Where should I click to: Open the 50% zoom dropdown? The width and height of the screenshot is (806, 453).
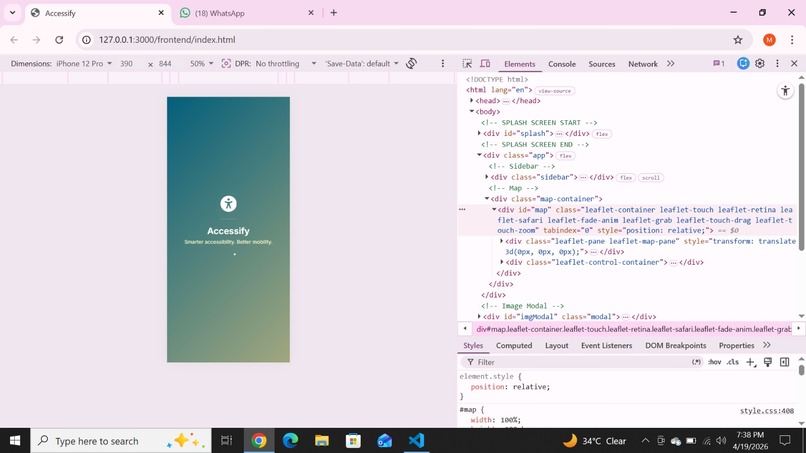click(202, 64)
